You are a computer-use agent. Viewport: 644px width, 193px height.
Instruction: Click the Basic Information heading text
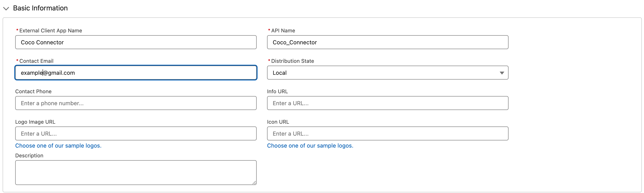pos(40,8)
